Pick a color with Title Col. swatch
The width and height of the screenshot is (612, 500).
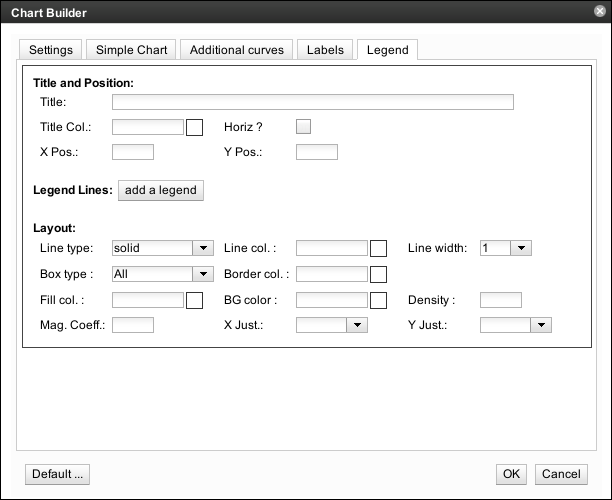click(x=195, y=127)
